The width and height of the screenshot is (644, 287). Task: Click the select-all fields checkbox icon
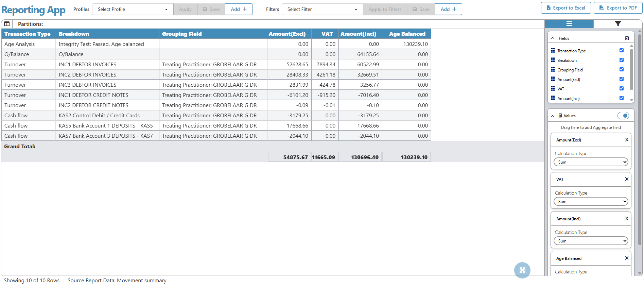pos(627,38)
